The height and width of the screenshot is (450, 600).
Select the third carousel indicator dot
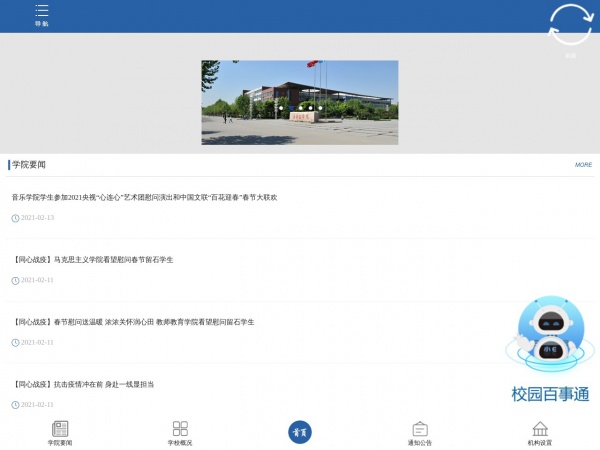(300, 107)
